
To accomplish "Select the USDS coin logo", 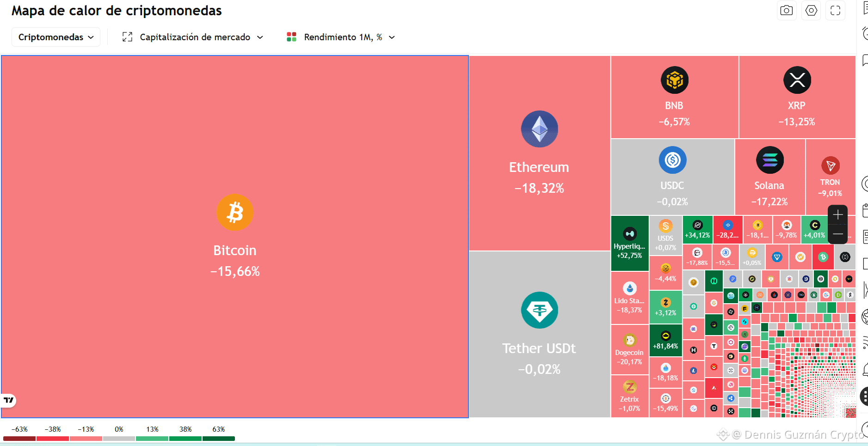I will point(665,226).
